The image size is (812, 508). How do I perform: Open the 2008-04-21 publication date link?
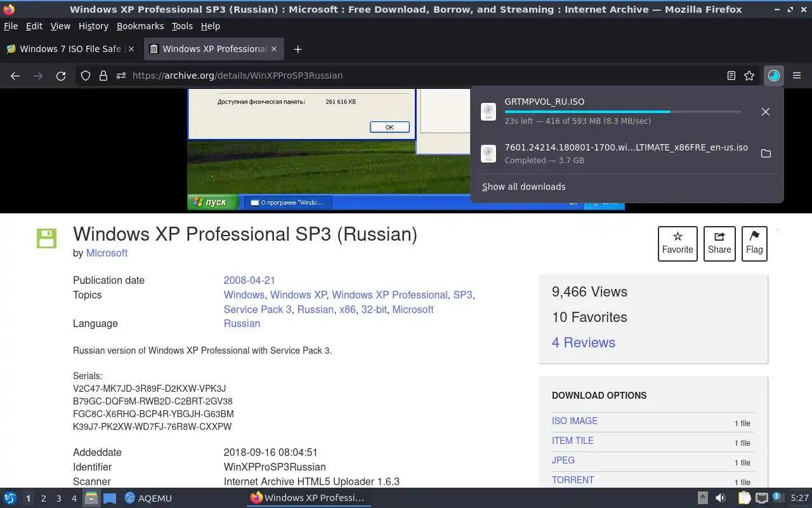(x=249, y=280)
